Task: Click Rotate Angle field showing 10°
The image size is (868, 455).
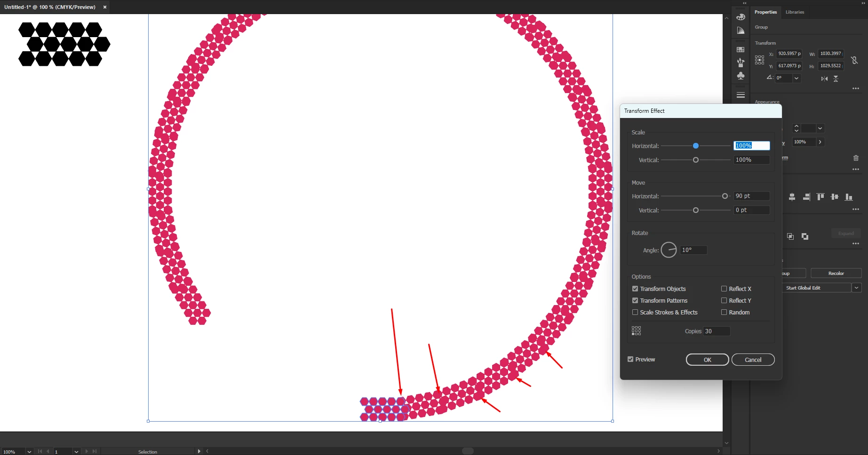Action: (693, 250)
